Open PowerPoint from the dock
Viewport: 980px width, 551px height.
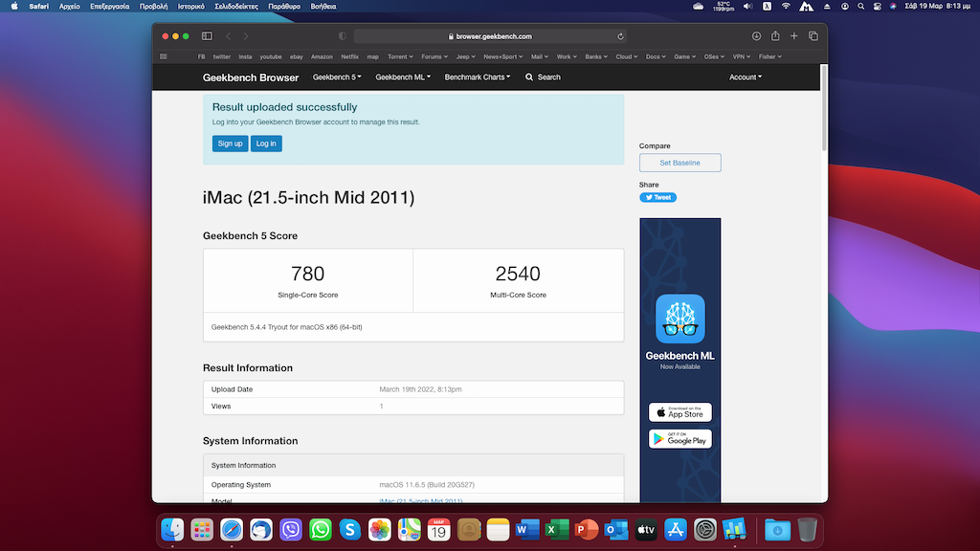pyautogui.click(x=587, y=530)
